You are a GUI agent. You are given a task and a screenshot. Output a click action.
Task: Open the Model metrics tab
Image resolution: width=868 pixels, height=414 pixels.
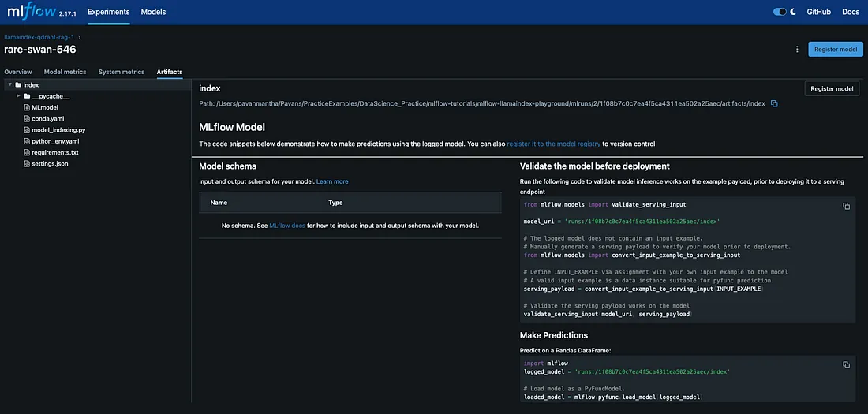click(65, 72)
